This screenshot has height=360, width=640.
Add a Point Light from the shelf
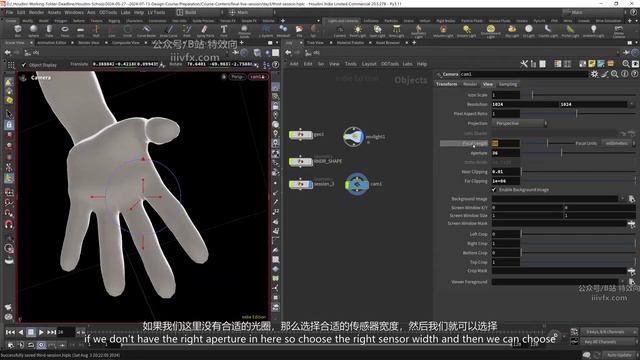coord(358,30)
